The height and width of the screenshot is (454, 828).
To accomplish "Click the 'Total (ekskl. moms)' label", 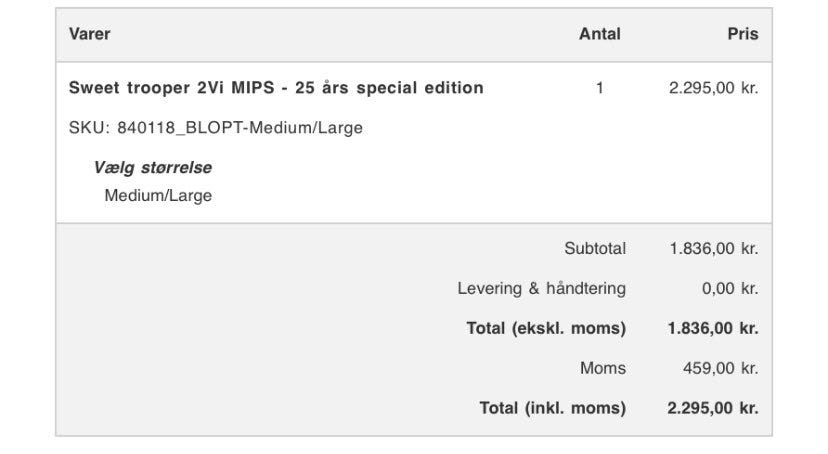I will click(546, 328).
